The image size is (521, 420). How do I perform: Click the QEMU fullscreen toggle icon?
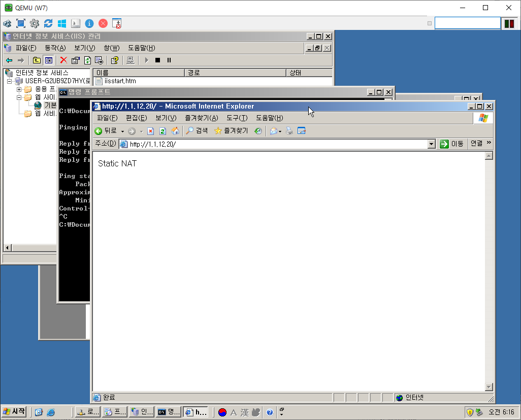(21, 23)
